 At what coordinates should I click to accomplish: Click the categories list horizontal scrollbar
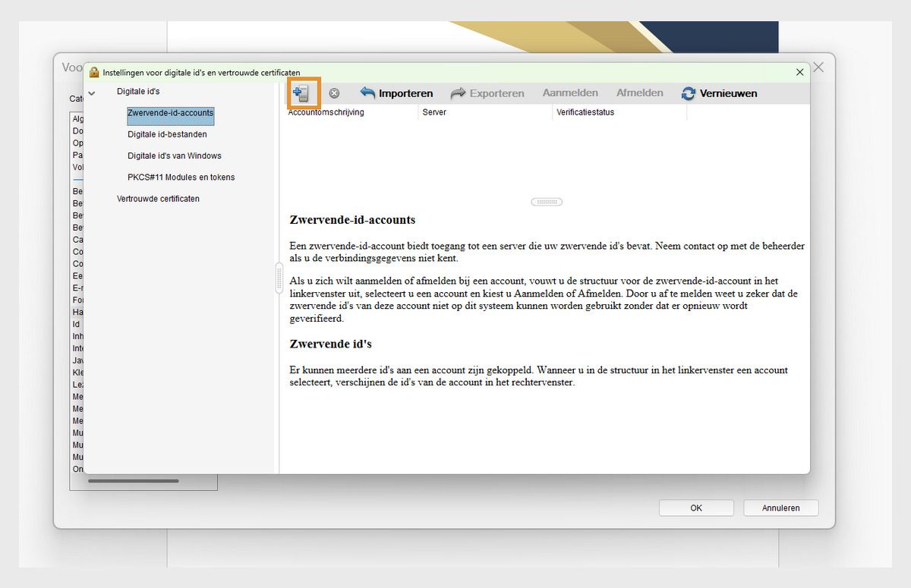point(134,481)
